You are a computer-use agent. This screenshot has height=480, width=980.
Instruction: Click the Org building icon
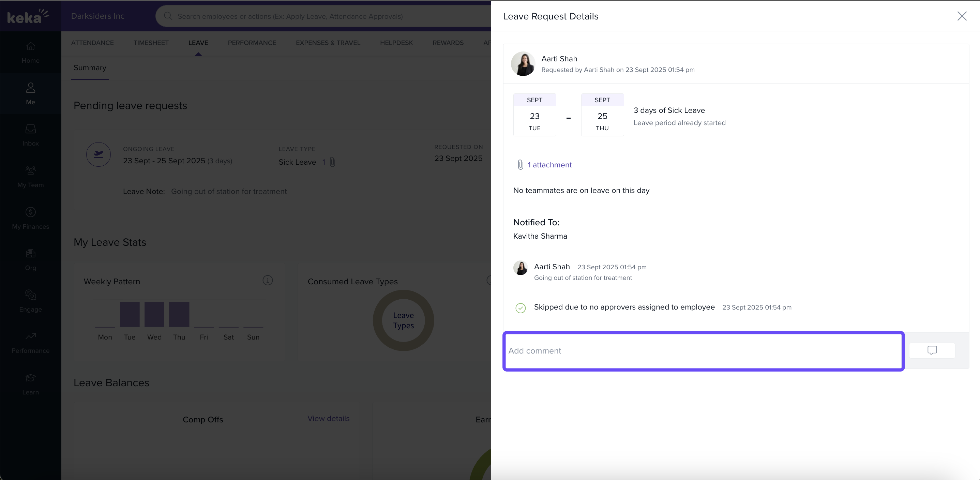point(30,253)
